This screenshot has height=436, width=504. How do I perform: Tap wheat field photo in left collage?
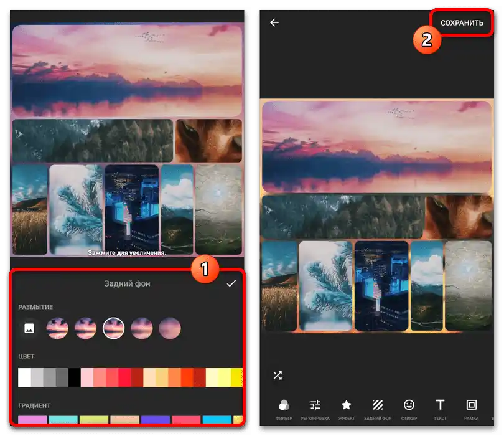[30, 209]
